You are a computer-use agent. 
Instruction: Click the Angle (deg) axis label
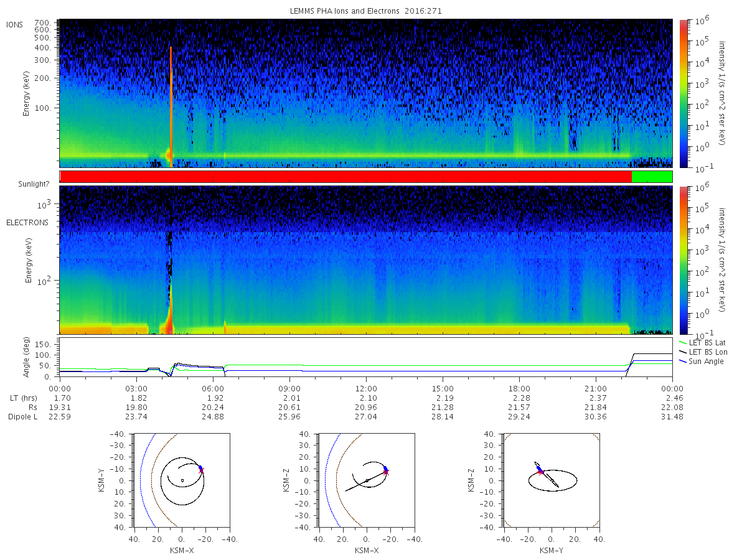click(27, 358)
